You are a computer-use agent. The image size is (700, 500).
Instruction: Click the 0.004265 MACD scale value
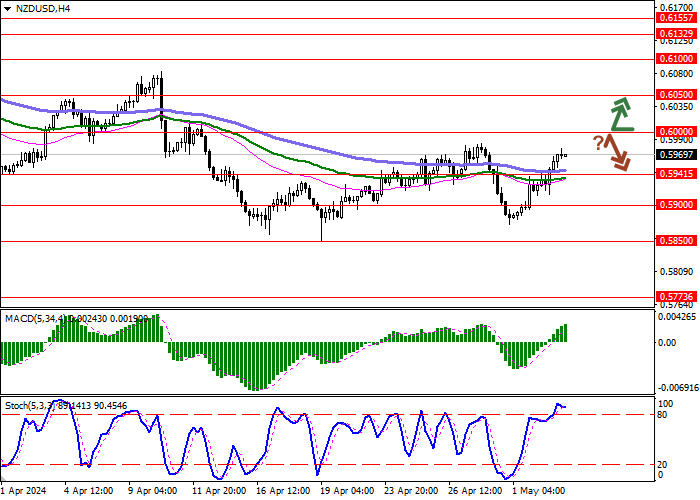(x=677, y=317)
